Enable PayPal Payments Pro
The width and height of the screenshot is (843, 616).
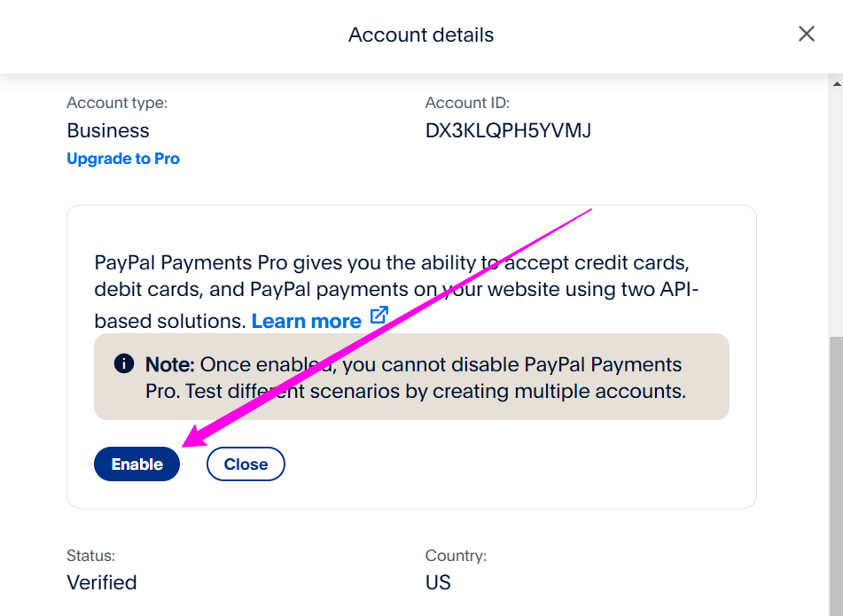click(137, 464)
